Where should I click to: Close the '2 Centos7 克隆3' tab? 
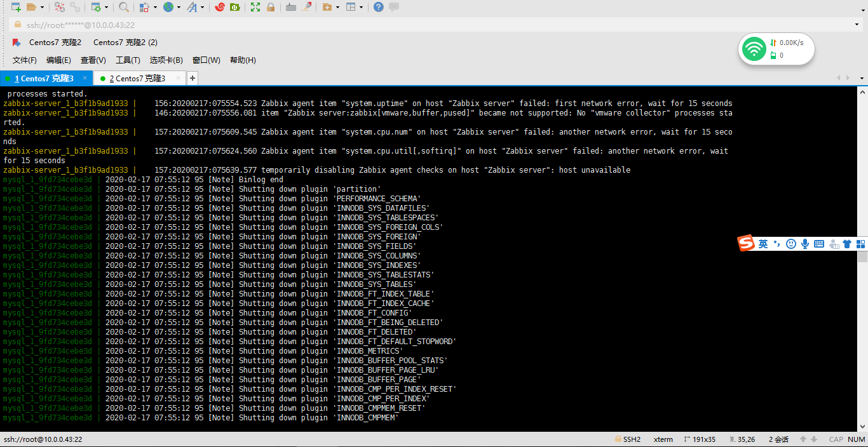click(178, 78)
